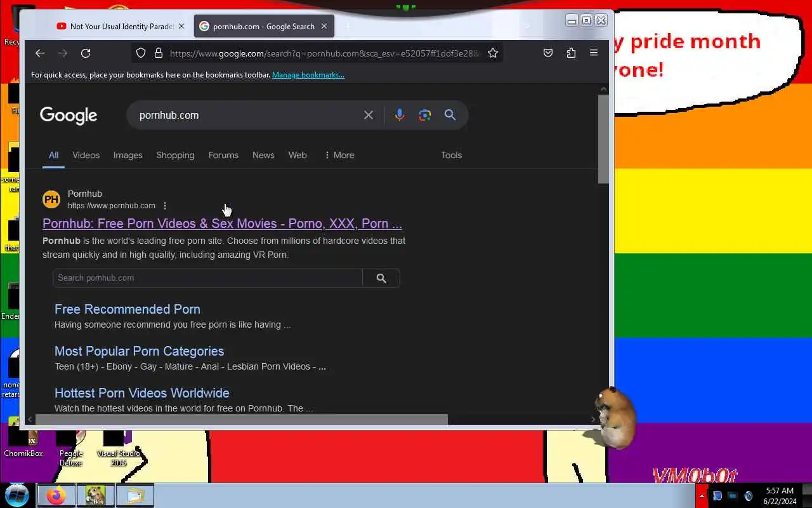
Task: Expand the More search filters dropdown
Action: click(339, 155)
